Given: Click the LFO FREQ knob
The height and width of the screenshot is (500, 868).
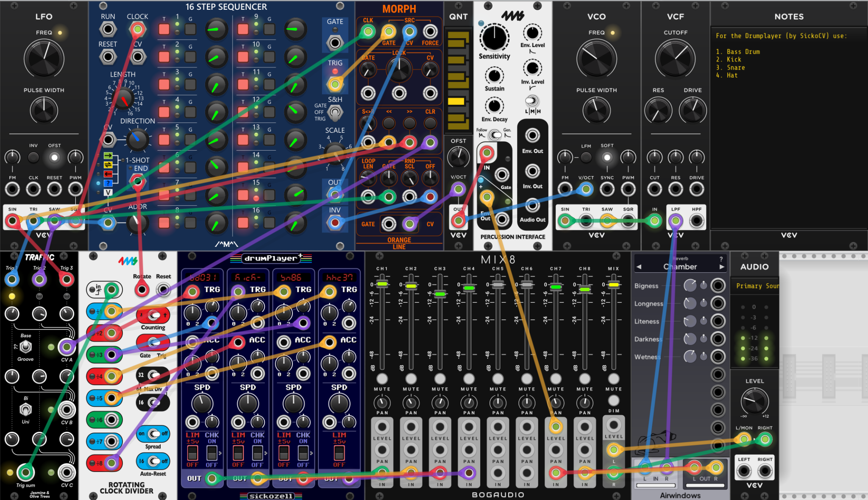Looking at the screenshot, I should click(x=44, y=59).
